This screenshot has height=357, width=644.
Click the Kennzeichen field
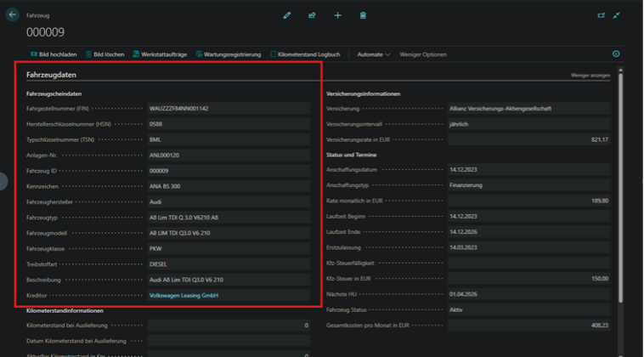[228, 186]
